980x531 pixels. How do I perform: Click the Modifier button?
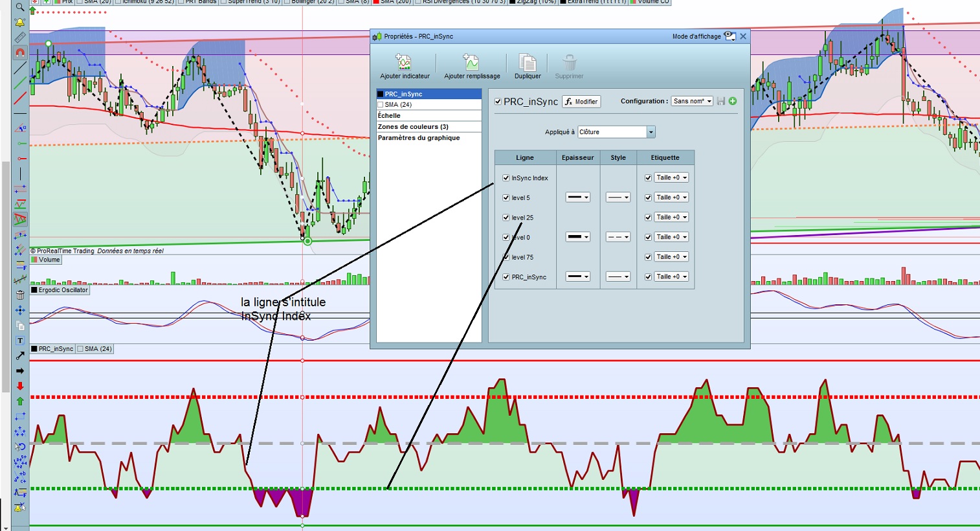click(581, 102)
